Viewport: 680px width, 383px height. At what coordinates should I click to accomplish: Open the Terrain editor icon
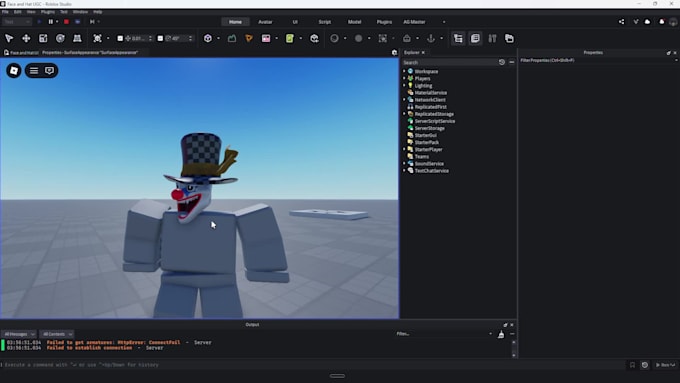(232, 39)
